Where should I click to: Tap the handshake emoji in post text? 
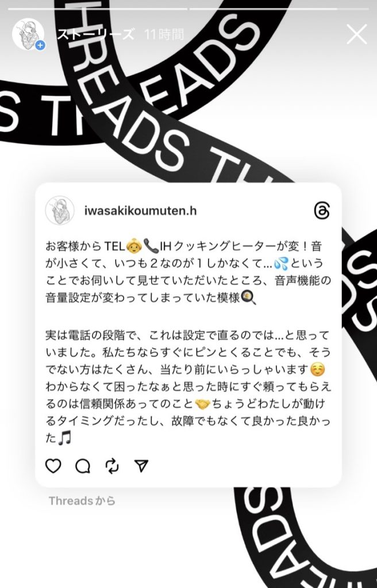[202, 404]
